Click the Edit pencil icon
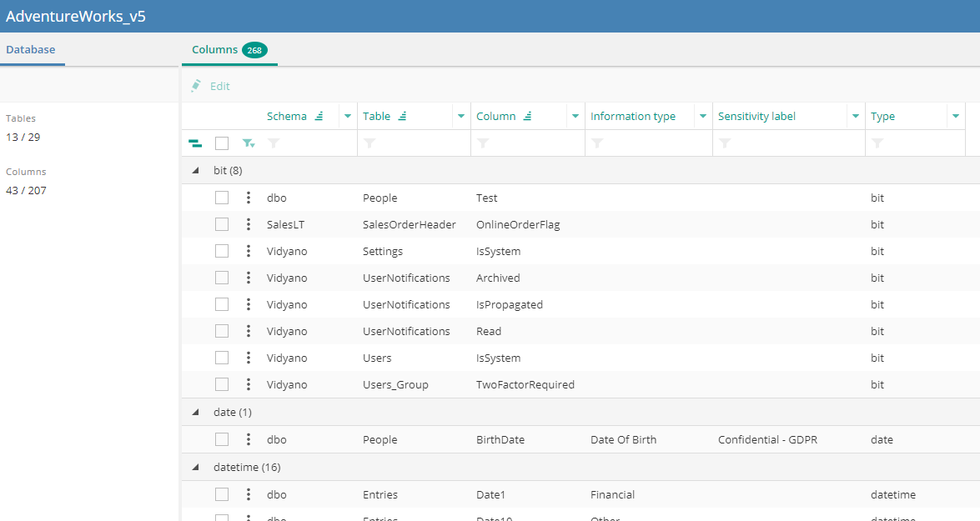 [x=196, y=86]
